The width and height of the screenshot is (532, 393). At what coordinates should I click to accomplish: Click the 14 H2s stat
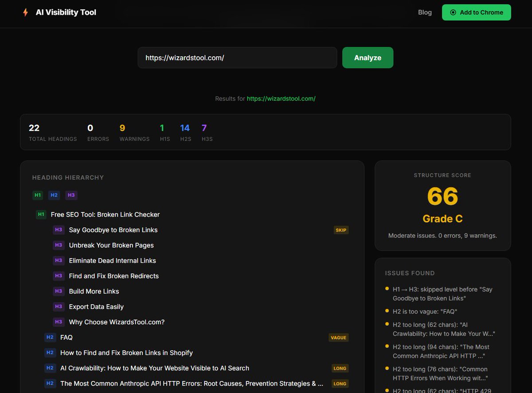[186, 133]
